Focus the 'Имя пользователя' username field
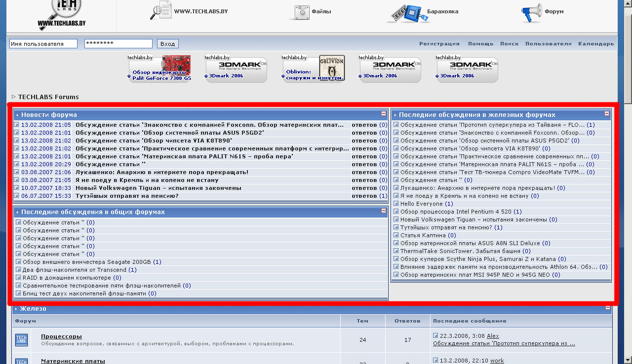The image size is (632, 364). click(x=43, y=44)
